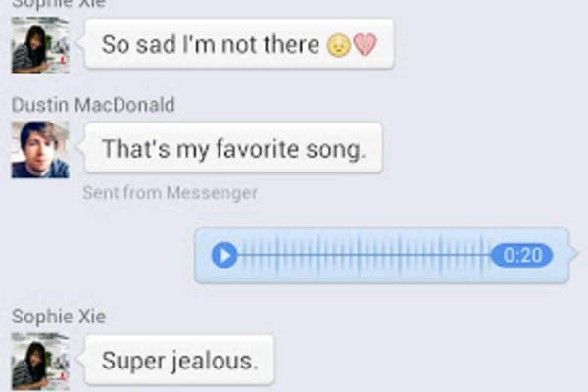Select the 'So sad I'm not there' bubble
Screen dimensions: 588x392
(239, 44)
